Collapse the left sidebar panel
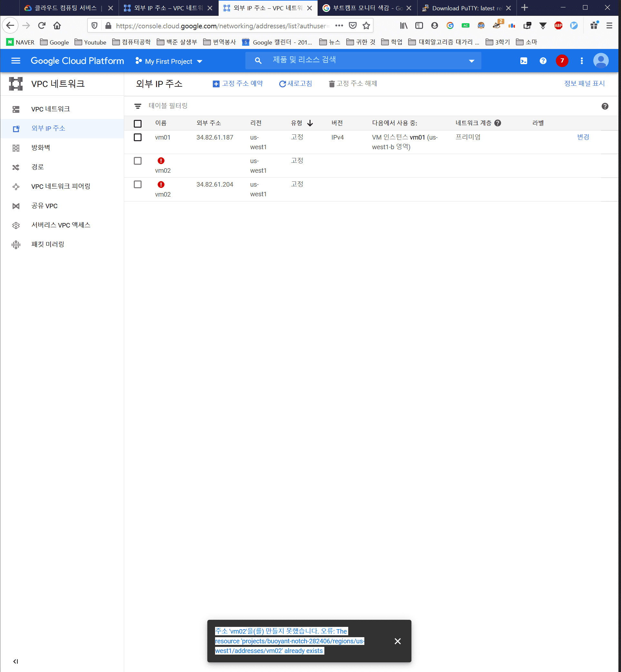The height and width of the screenshot is (672, 621). pos(15,661)
